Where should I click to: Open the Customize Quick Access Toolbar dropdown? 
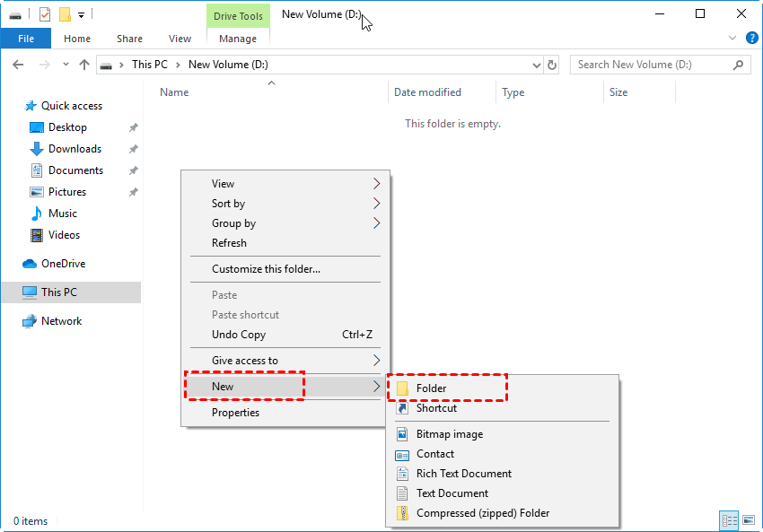point(81,14)
